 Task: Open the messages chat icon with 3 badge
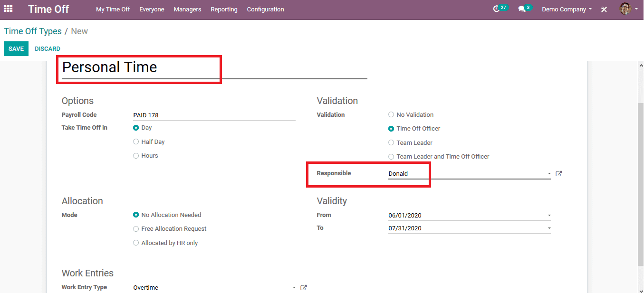[x=524, y=9]
